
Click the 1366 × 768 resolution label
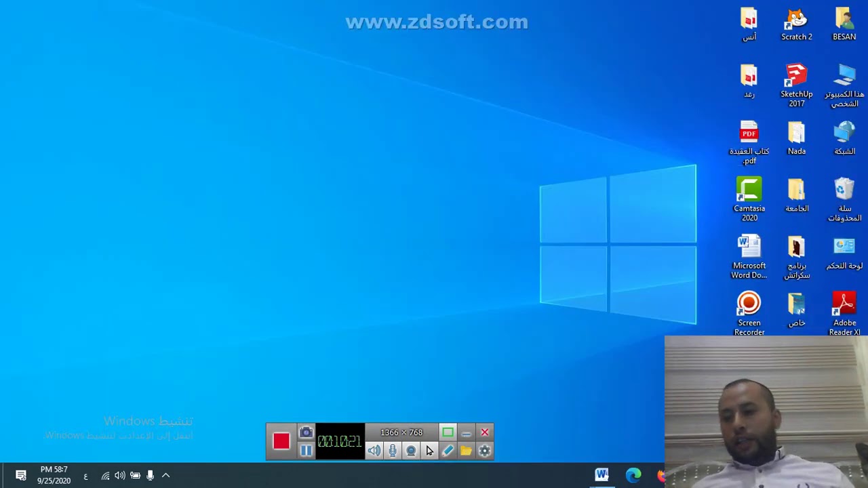coord(401,432)
